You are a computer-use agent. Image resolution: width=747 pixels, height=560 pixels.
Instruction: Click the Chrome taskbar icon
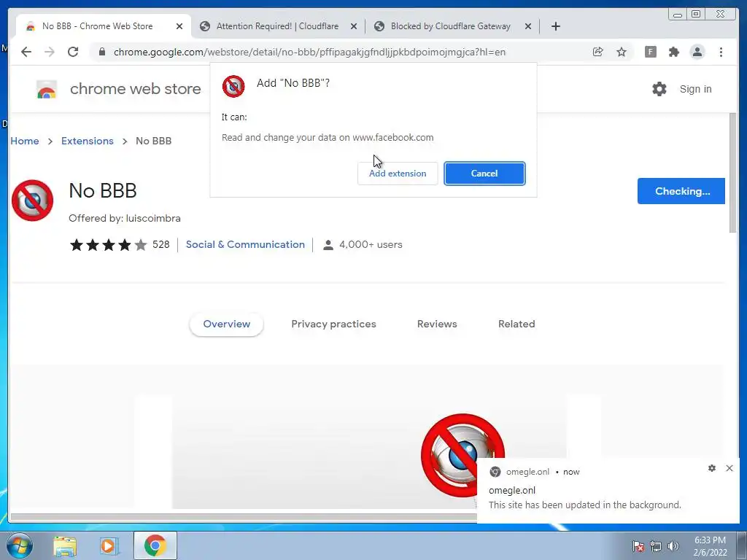pyautogui.click(x=155, y=545)
